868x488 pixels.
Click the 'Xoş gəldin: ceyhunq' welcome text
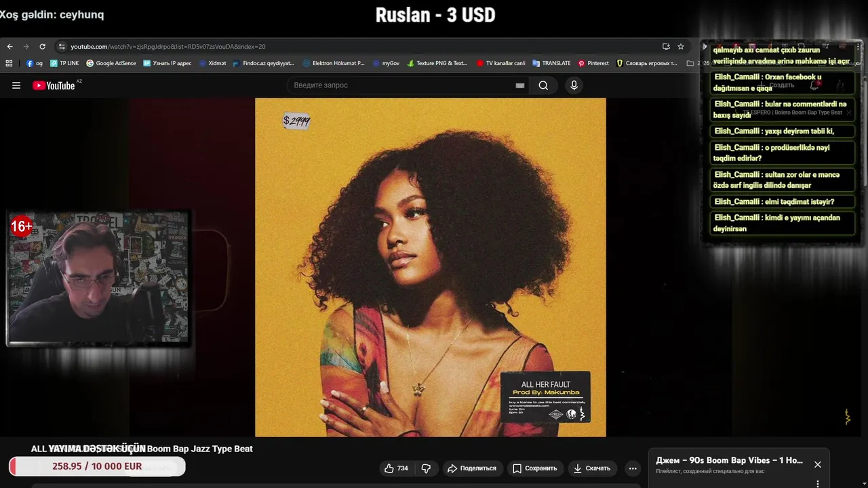(x=52, y=14)
